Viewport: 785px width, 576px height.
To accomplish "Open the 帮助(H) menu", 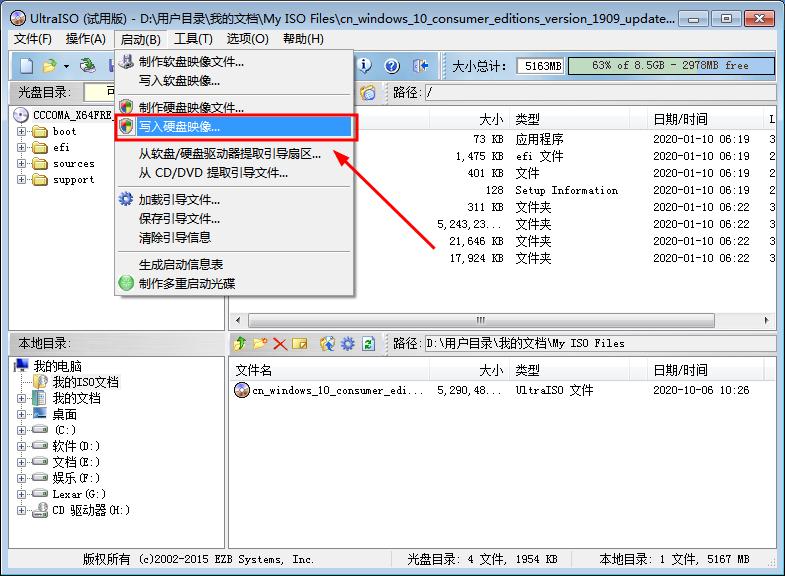I will click(303, 39).
